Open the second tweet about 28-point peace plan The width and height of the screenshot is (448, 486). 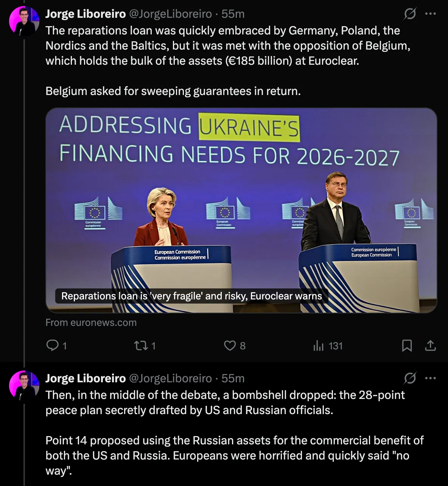tap(234, 433)
